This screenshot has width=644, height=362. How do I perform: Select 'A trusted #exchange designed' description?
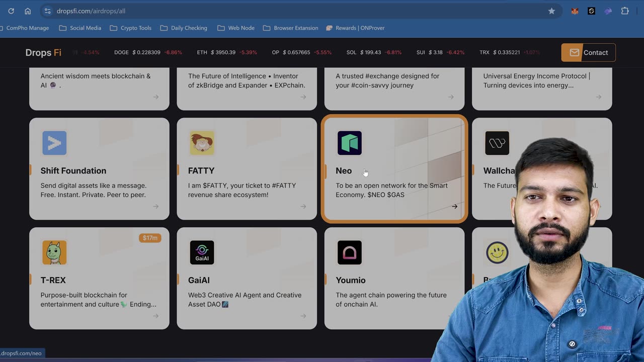tap(387, 80)
